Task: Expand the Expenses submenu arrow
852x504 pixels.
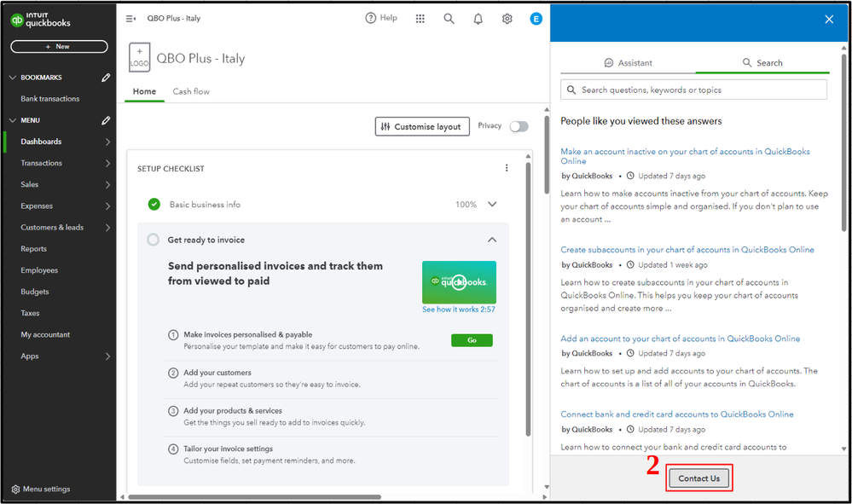Action: [107, 206]
